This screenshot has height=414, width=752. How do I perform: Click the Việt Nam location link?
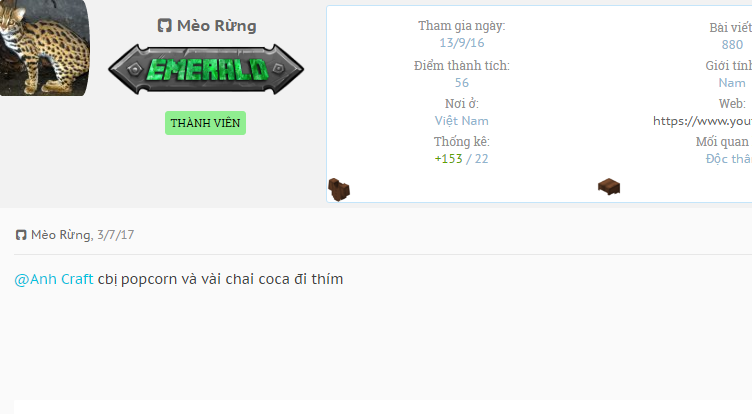tap(461, 121)
